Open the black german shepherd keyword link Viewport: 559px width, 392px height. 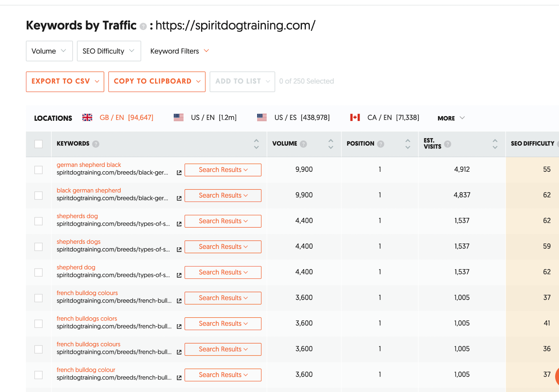click(x=89, y=190)
